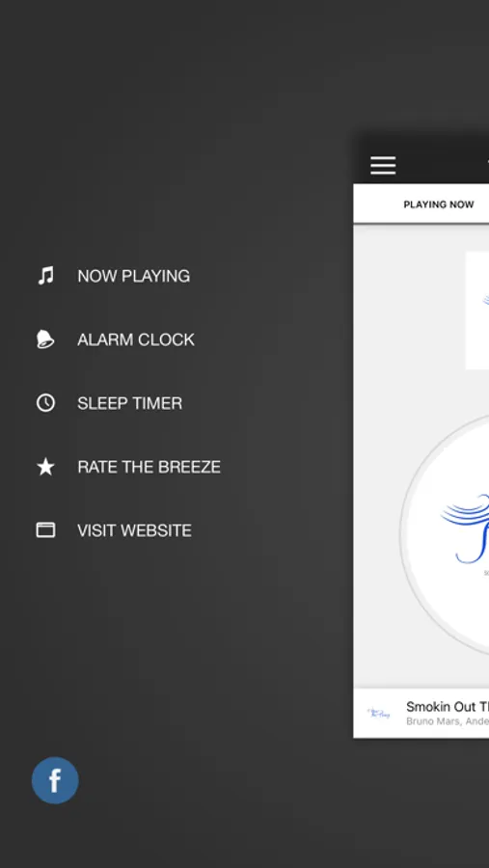Viewport: 489px width, 868px height.
Task: Tap the star rating icon
Action: (45, 467)
